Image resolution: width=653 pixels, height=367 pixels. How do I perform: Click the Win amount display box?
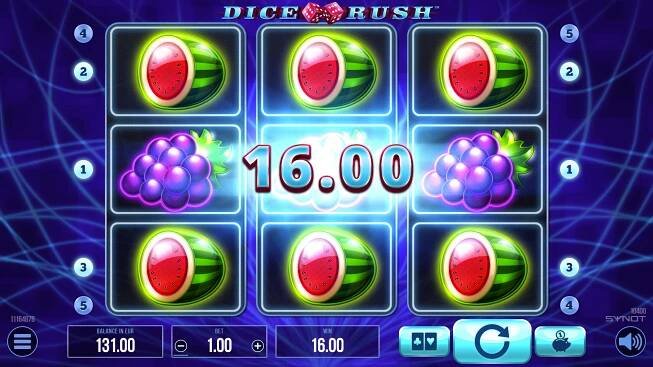click(327, 341)
